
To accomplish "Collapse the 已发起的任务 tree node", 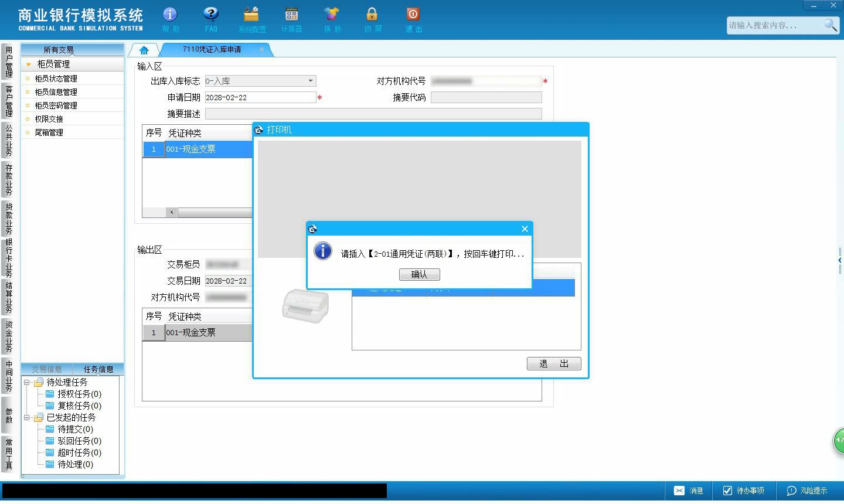I will (x=26, y=418).
